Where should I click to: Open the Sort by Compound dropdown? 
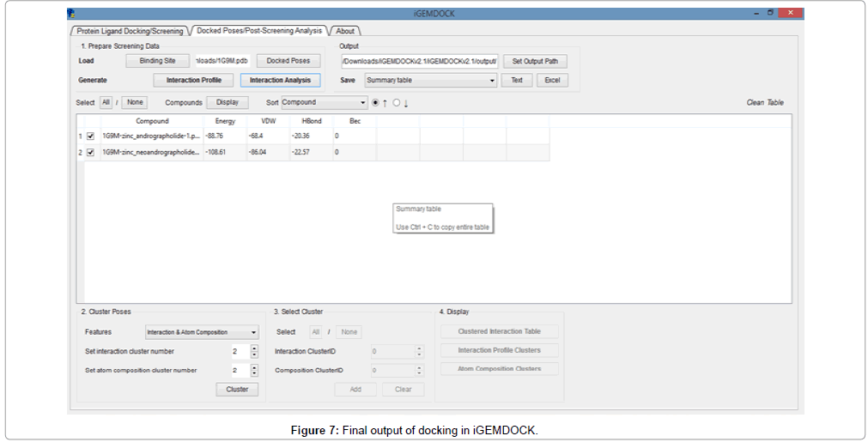[324, 102]
